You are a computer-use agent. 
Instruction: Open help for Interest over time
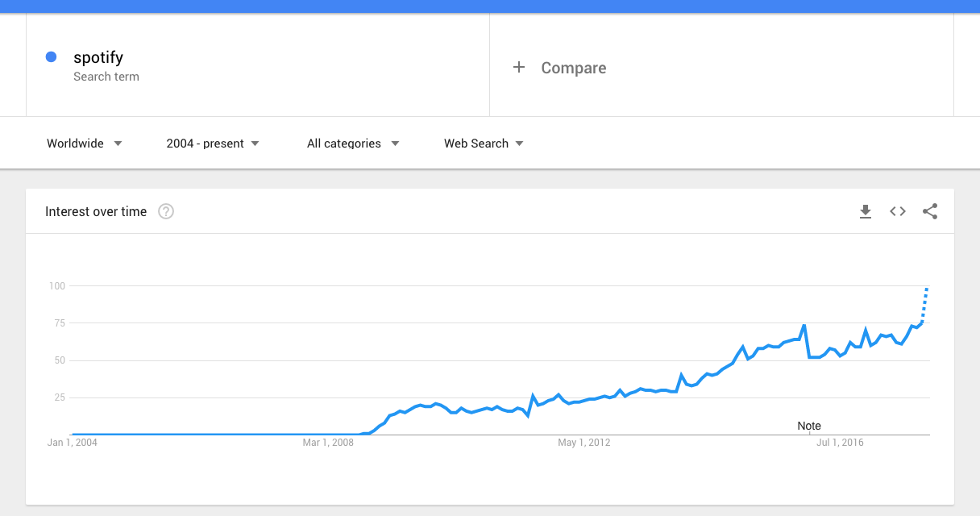coord(166,211)
